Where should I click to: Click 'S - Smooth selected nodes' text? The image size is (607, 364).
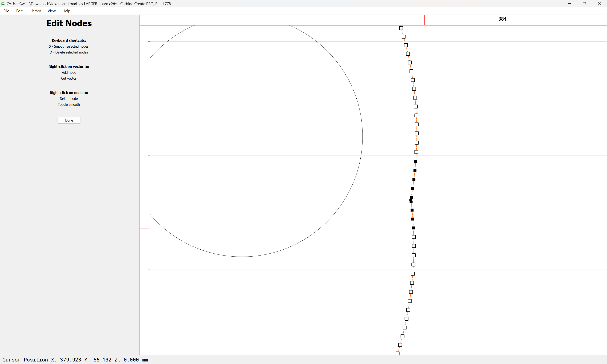pyautogui.click(x=69, y=46)
